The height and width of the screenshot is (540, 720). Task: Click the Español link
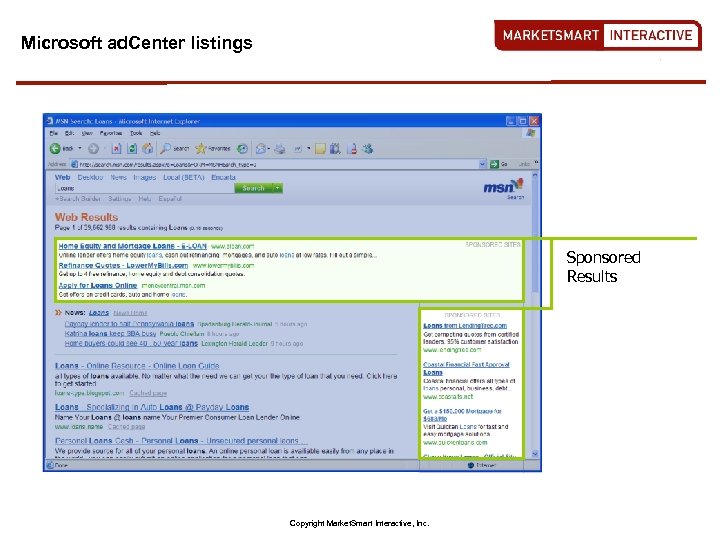[170, 199]
